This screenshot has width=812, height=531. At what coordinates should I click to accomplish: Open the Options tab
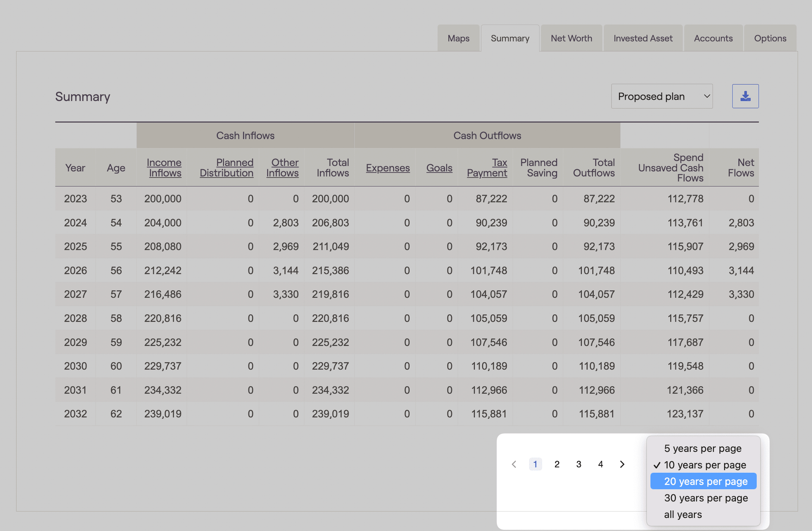click(770, 38)
